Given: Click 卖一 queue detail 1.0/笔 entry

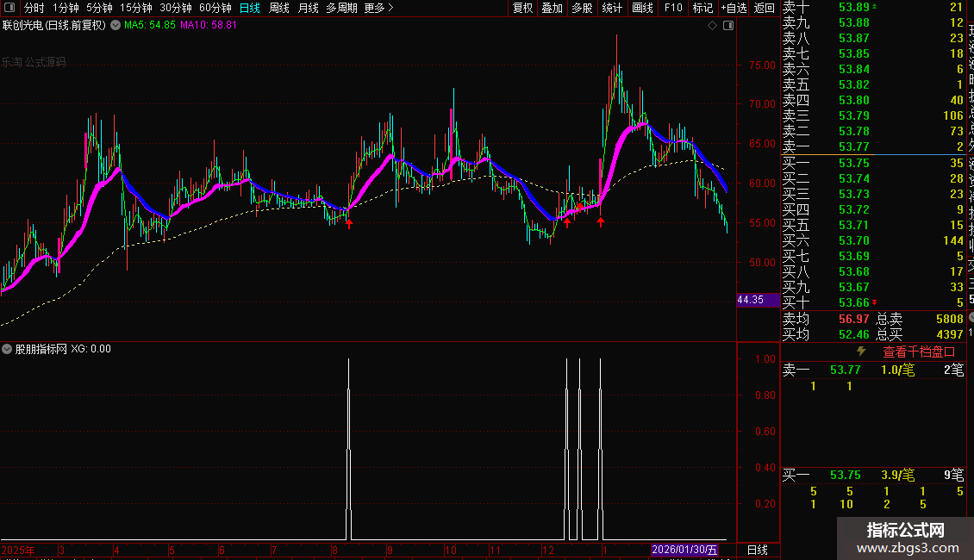Looking at the screenshot, I should pyautogui.click(x=897, y=370).
